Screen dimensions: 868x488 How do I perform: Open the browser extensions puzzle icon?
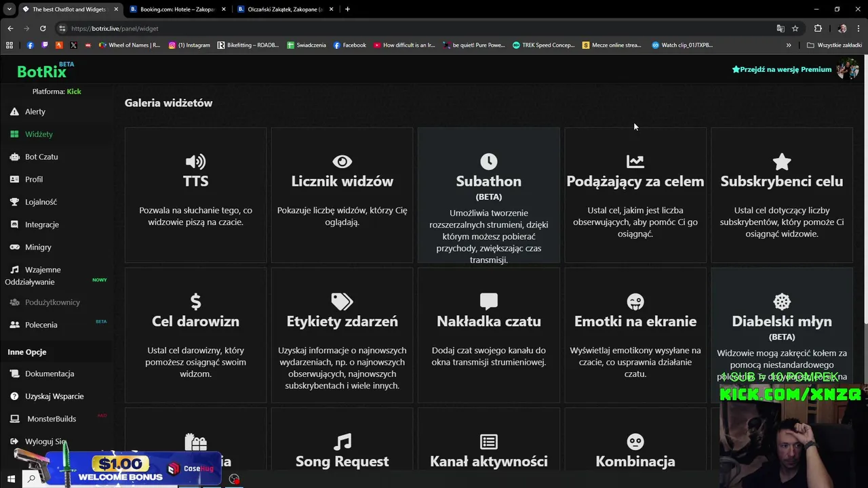tap(818, 28)
